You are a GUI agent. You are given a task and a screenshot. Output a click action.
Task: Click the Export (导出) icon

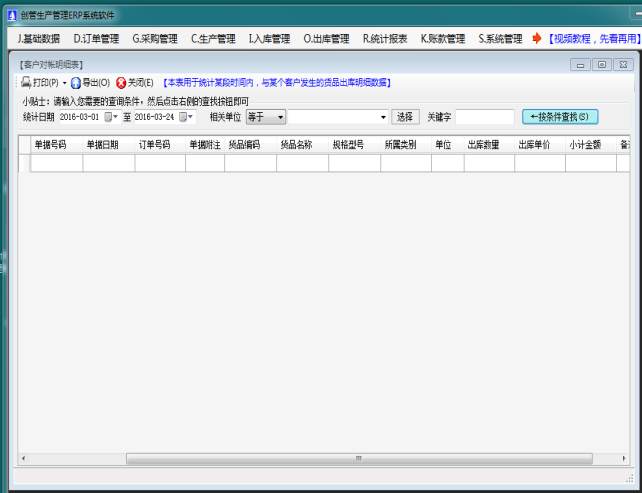pos(75,82)
